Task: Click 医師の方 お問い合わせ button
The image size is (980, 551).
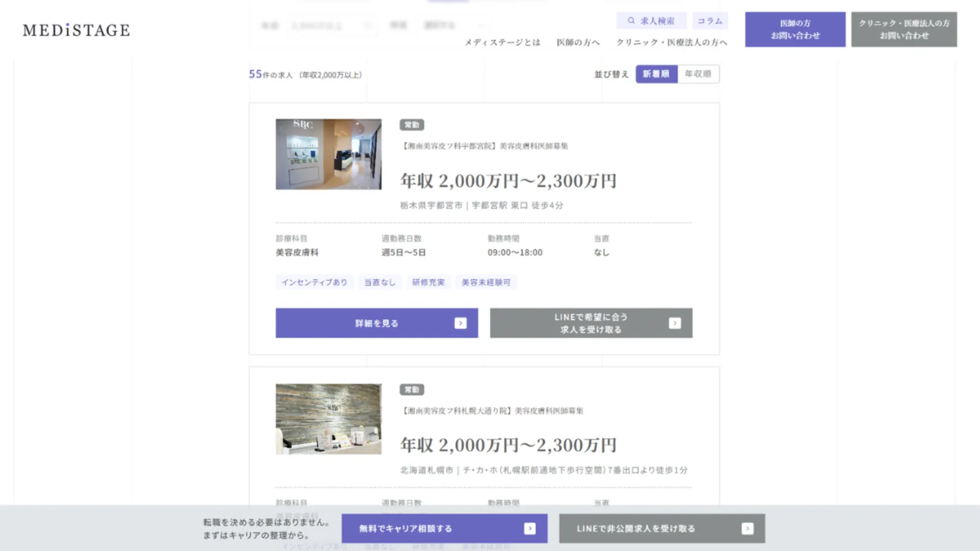Action: [795, 29]
